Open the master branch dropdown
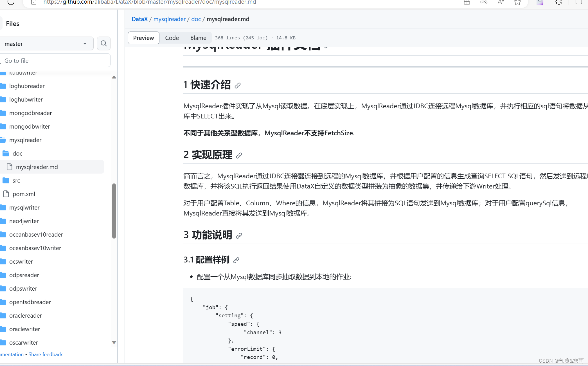 pos(46,44)
